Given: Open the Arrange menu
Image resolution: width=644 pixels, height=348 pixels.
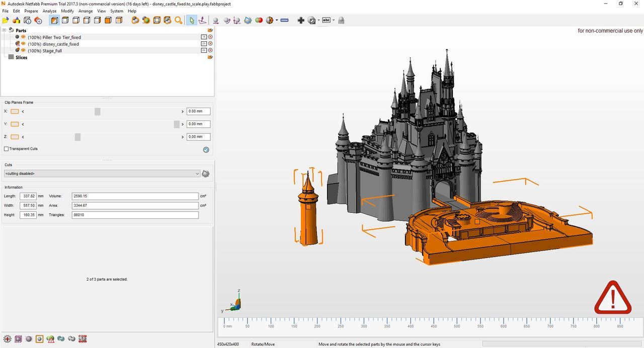Looking at the screenshot, I should click(86, 11).
